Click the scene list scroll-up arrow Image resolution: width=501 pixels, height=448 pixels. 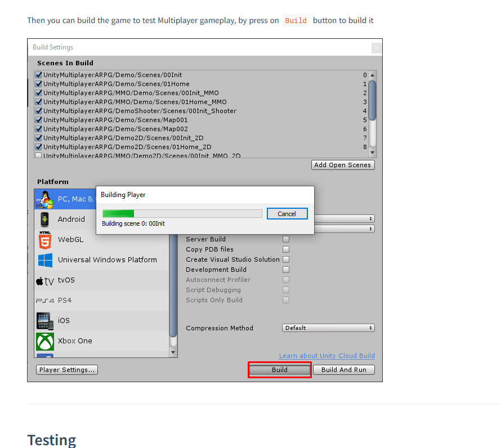372,75
